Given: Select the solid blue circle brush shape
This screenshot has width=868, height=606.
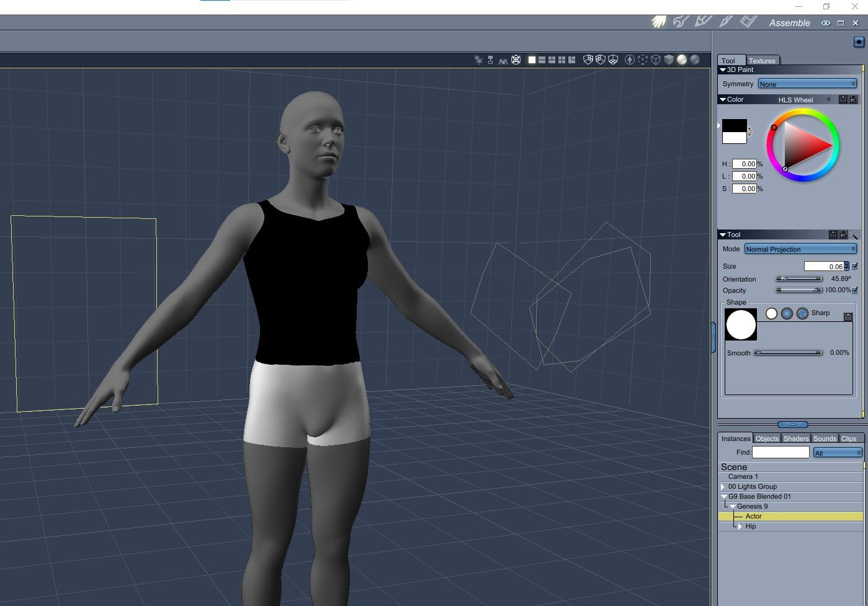Looking at the screenshot, I should [x=787, y=313].
